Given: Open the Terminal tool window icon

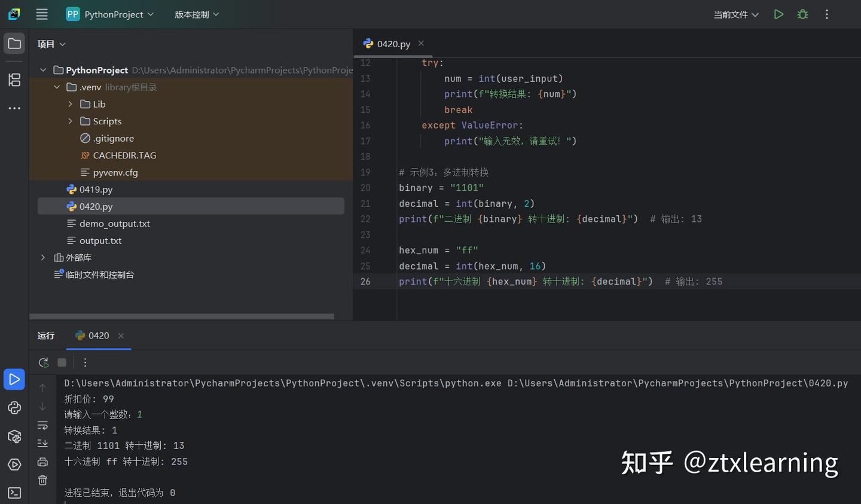Looking at the screenshot, I should pyautogui.click(x=14, y=493).
